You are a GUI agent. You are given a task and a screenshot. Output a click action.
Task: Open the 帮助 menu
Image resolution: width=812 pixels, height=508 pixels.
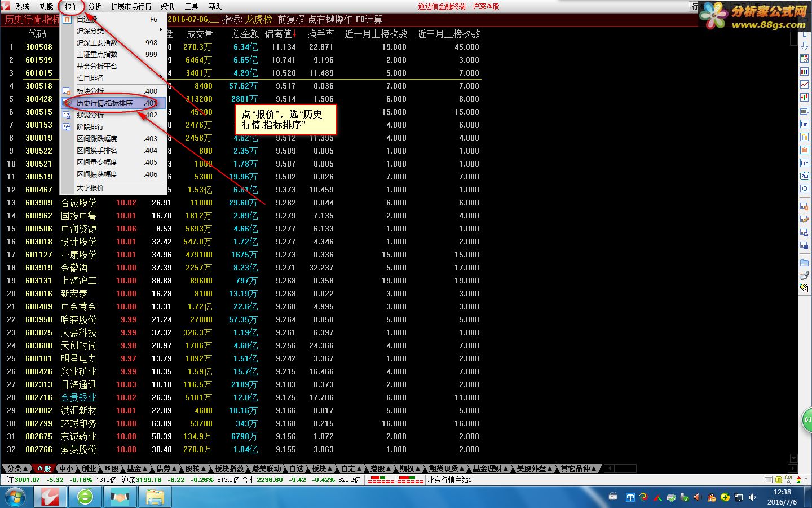215,6
